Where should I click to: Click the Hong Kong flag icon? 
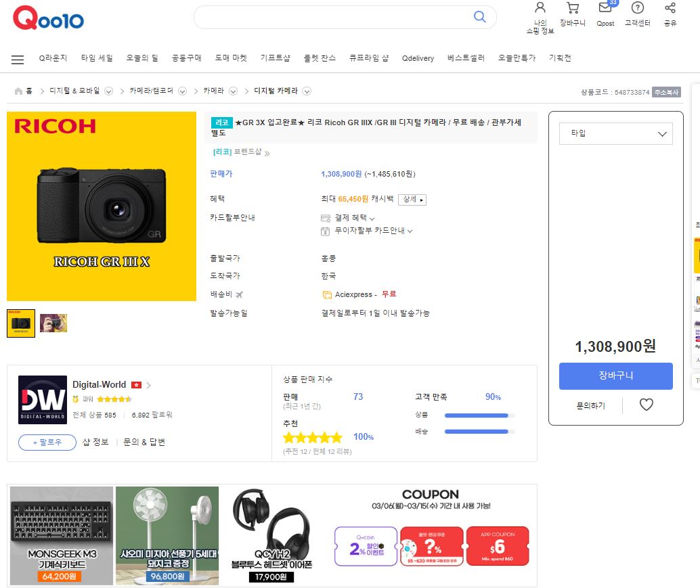(136, 385)
